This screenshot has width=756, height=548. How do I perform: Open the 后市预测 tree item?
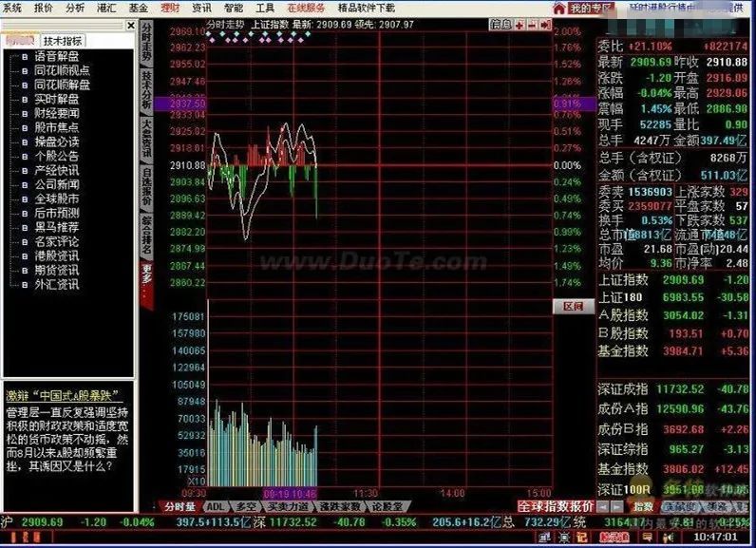click(56, 213)
